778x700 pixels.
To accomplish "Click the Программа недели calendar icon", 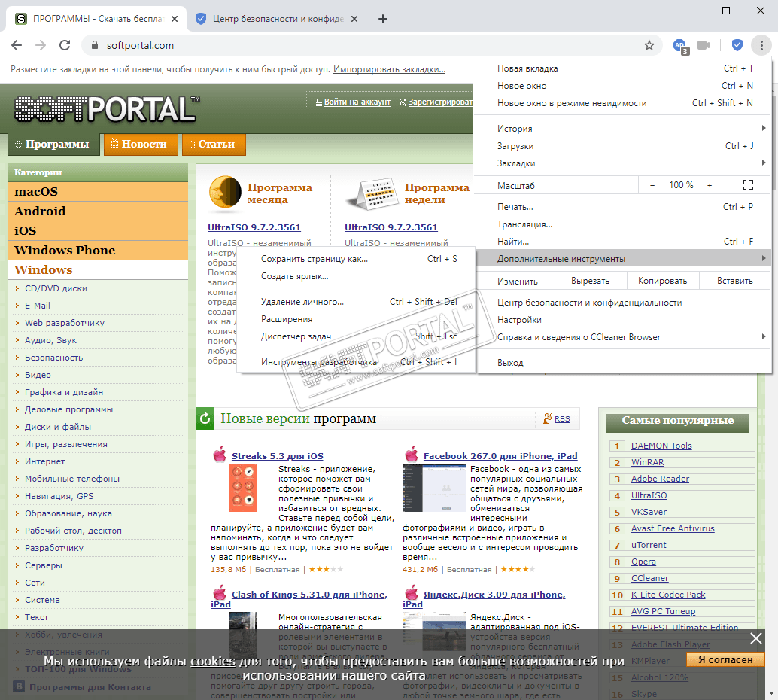I will coord(373,193).
